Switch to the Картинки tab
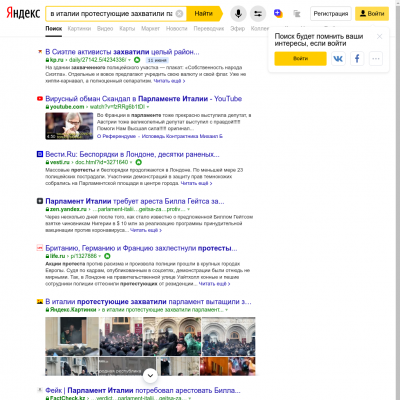The width and height of the screenshot is (400, 400). 79,29
